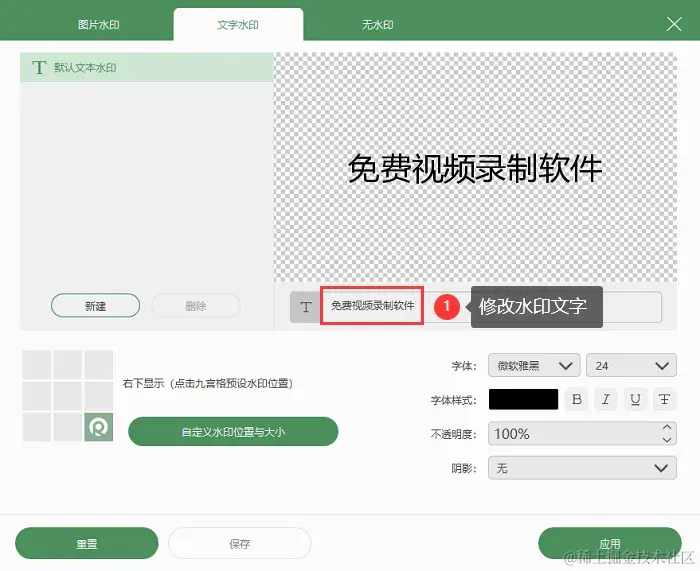Click the 新建 button
The image size is (700, 571).
[96, 306]
